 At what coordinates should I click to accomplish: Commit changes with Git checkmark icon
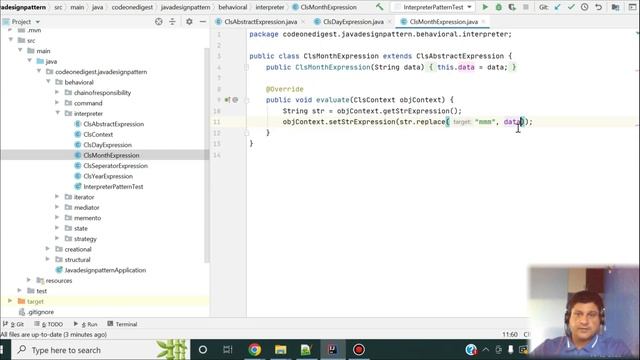click(571, 7)
